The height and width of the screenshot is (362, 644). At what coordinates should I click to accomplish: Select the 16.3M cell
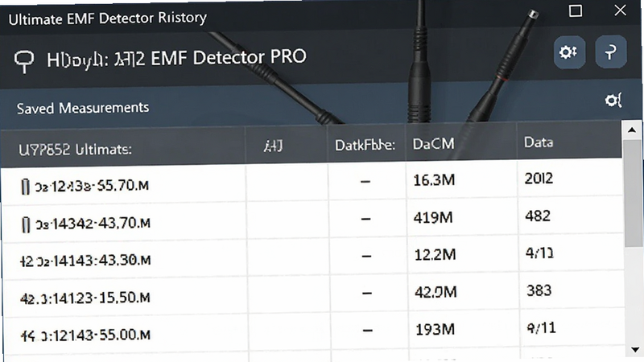click(434, 179)
